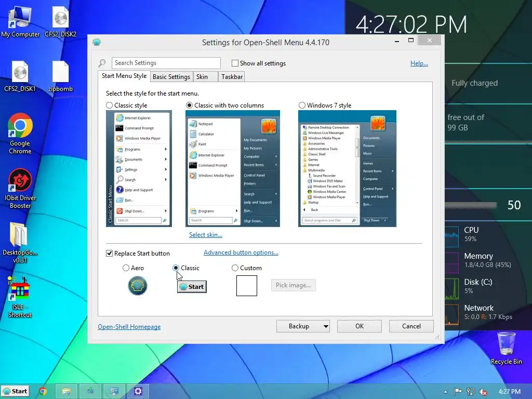
Task: Enable Show all settings checkbox
Action: (235, 63)
